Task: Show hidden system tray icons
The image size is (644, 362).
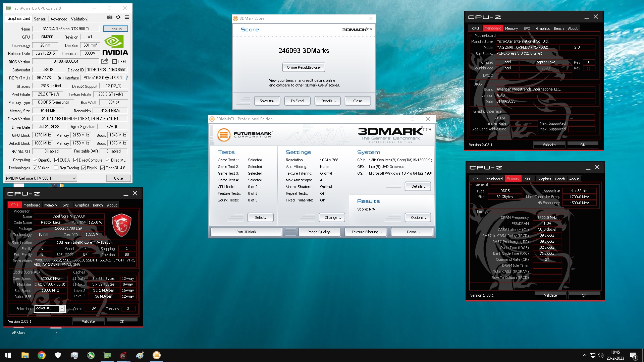Action: [x=584, y=355]
